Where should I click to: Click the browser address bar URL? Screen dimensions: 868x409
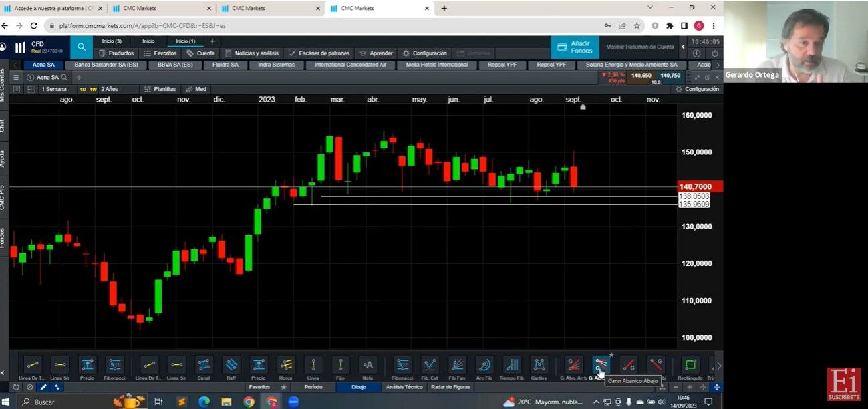tap(142, 25)
